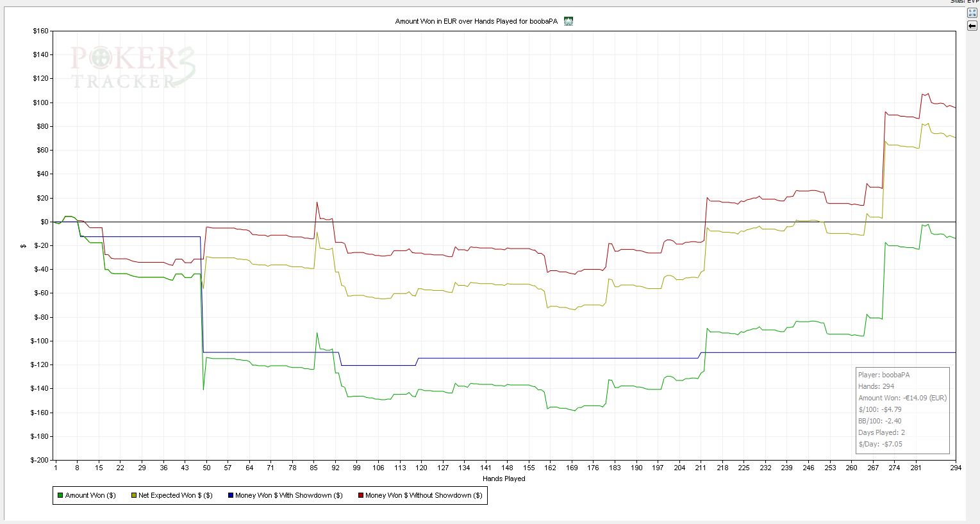Click the "$/100: -$4.79" stat
980x524 pixels.
[x=880, y=409]
